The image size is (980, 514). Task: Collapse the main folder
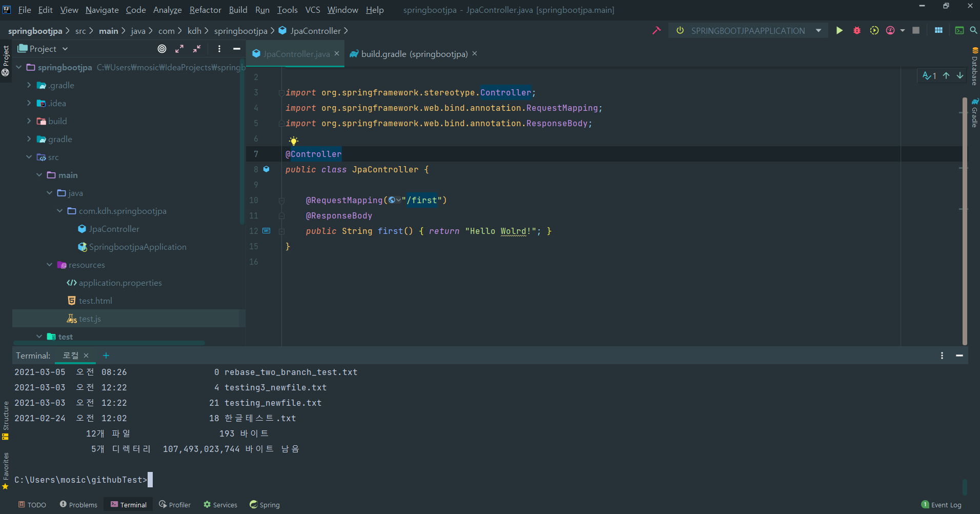pyautogui.click(x=39, y=175)
